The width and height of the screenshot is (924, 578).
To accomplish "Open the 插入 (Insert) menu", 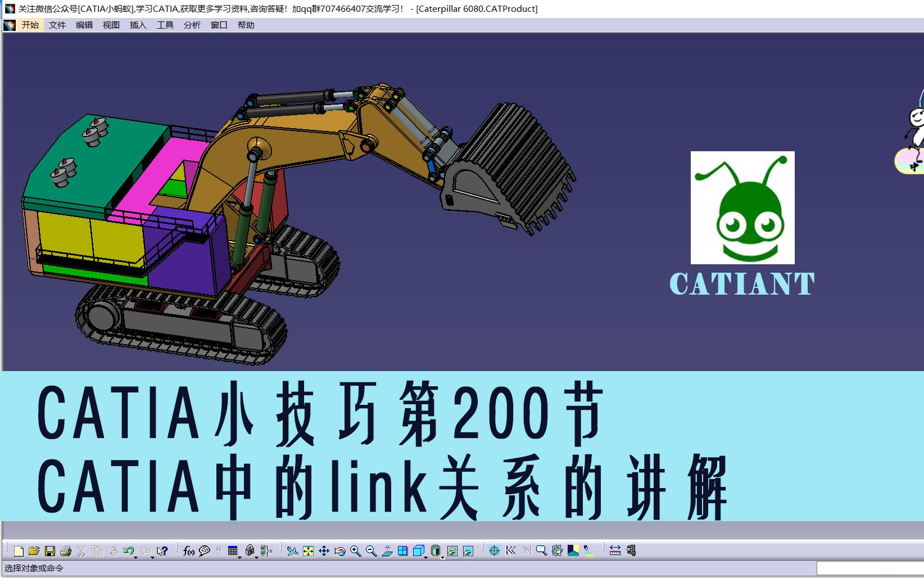I will [138, 25].
